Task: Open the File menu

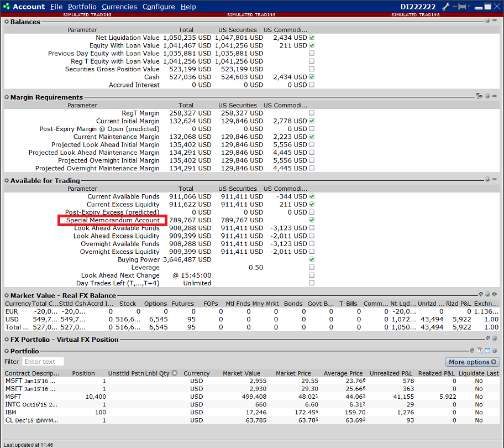Action: tap(56, 7)
